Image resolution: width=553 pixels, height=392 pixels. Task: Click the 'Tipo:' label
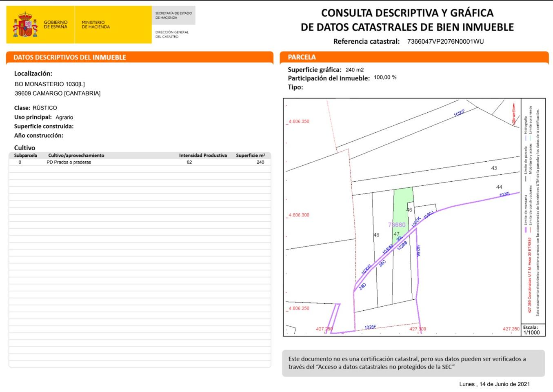tap(295, 87)
